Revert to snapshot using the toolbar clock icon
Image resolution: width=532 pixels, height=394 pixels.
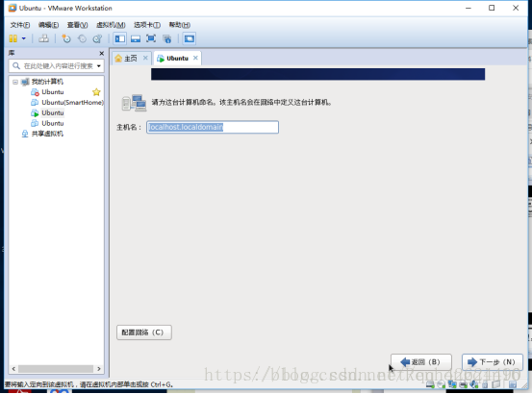82,38
